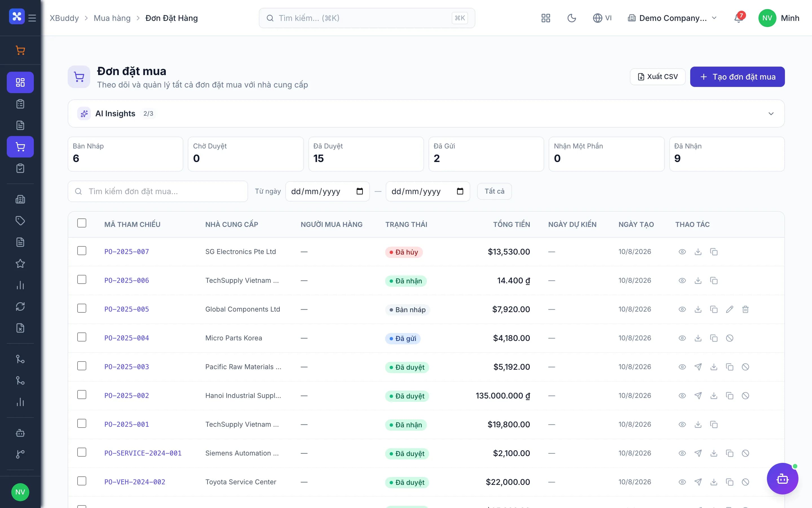View PO-2025-004 with the eye icon
This screenshot has width=812, height=508.
tap(682, 338)
